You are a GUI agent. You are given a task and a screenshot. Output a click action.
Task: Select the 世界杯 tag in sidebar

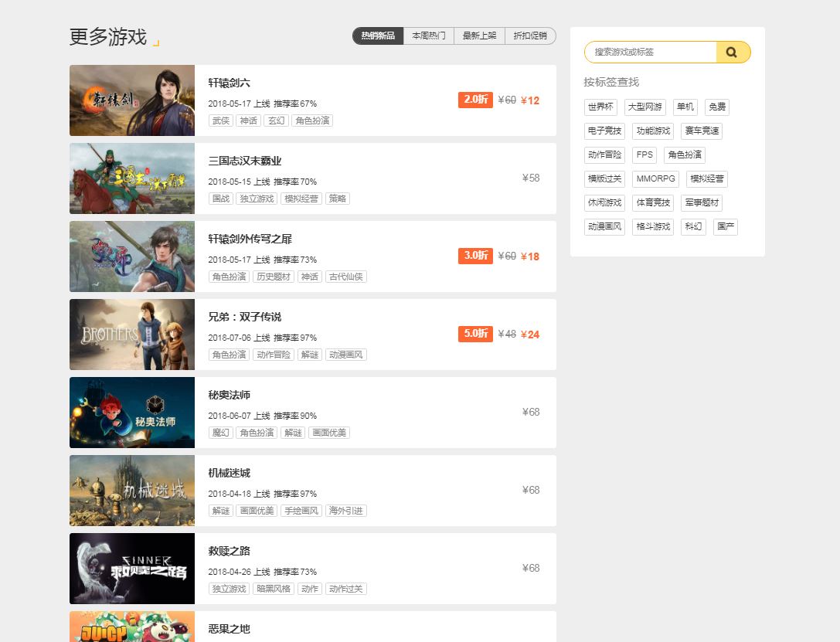(600, 107)
